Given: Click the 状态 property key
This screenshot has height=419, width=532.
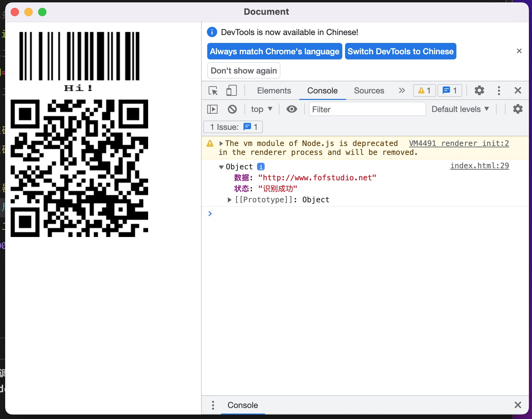Looking at the screenshot, I should (242, 189).
